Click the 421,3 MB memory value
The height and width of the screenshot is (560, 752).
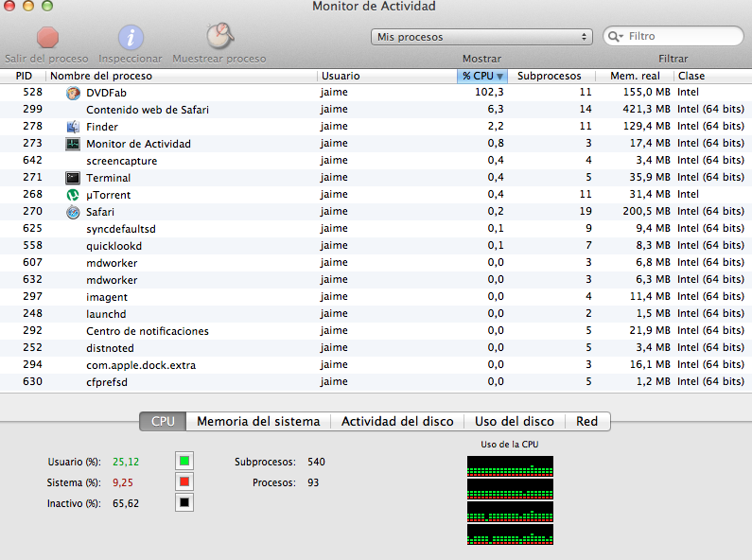click(646, 110)
